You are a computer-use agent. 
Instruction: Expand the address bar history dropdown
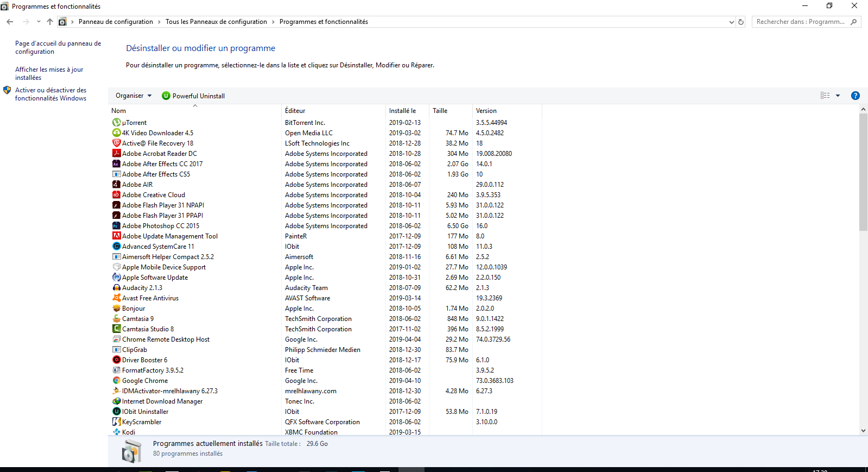tap(731, 22)
